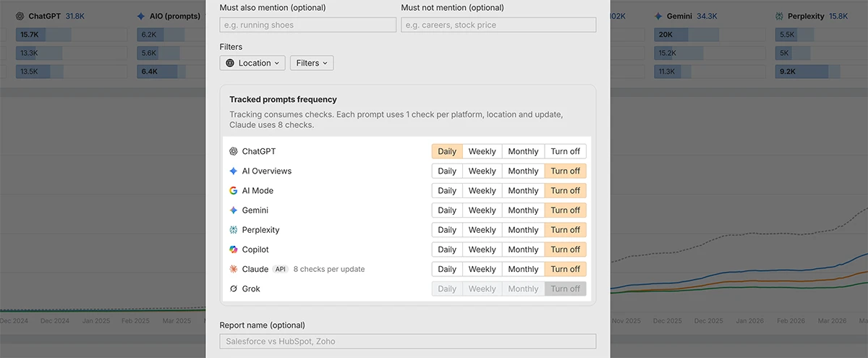The height and width of the screenshot is (358, 868).
Task: Click the Must also mention input field
Action: point(308,25)
